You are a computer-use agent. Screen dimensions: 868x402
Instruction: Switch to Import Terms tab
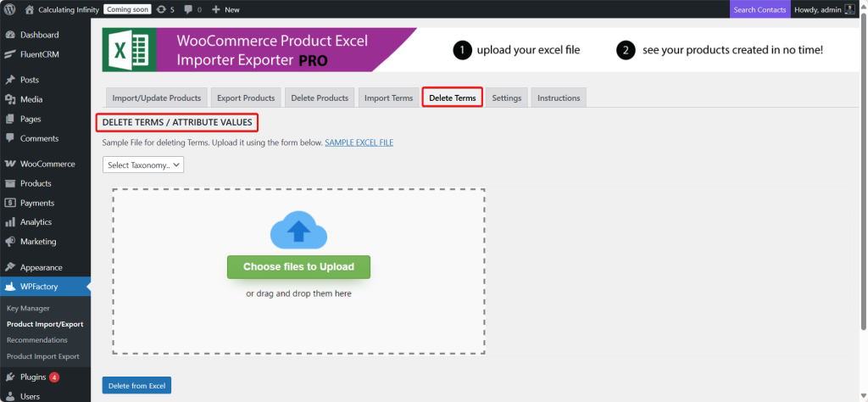point(388,98)
